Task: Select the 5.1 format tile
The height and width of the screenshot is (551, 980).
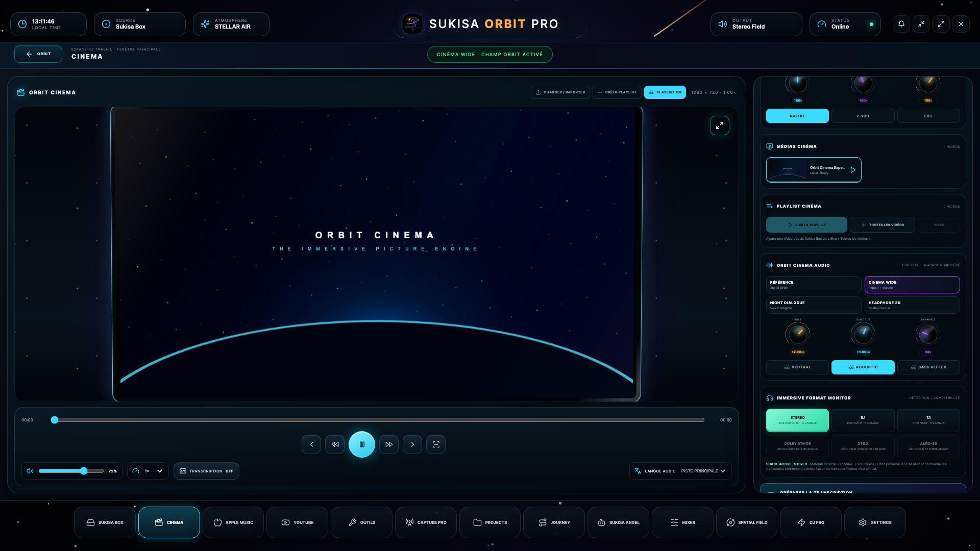Action: pyautogui.click(x=863, y=420)
